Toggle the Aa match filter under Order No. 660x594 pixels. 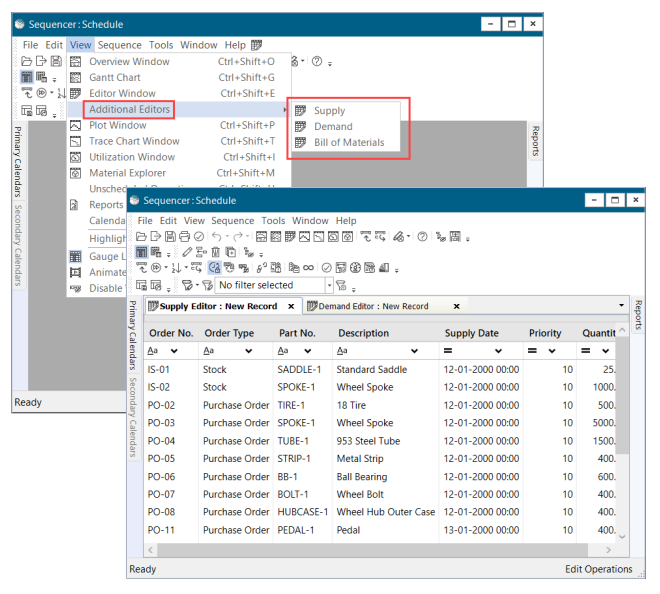tap(153, 351)
